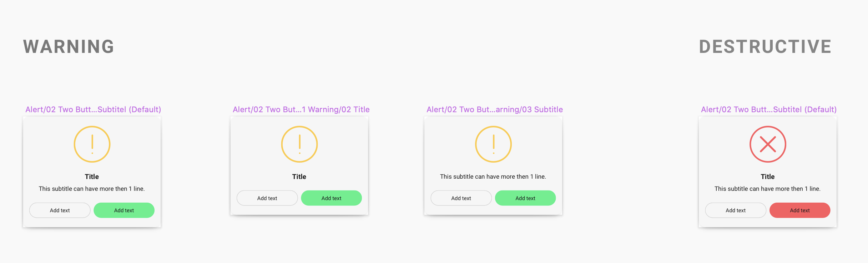Open the 'Alert/02 Two Butt...Subtitel (Default)' component link
Image resolution: width=868 pixels, height=263 pixels.
click(93, 109)
